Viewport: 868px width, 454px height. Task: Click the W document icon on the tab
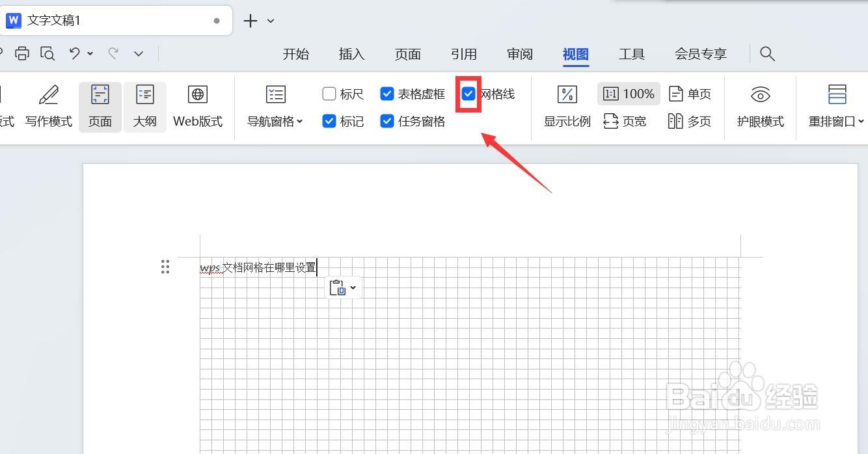14,21
